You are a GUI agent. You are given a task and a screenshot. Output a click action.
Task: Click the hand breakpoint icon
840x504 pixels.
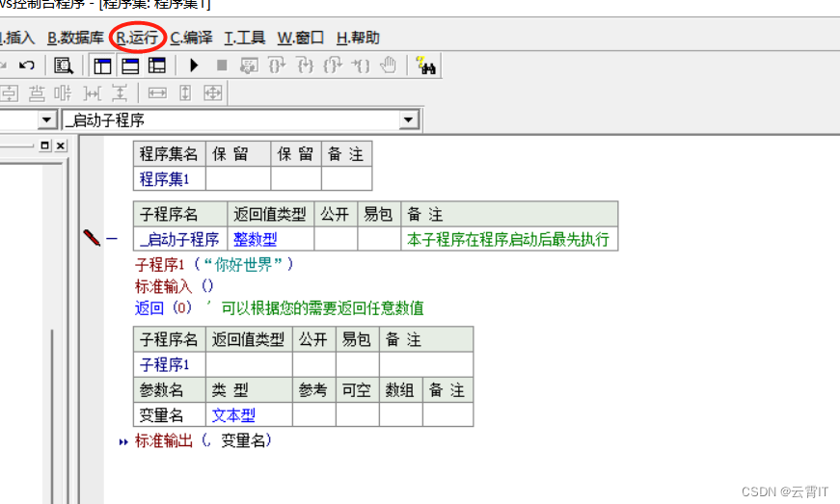[x=389, y=66]
